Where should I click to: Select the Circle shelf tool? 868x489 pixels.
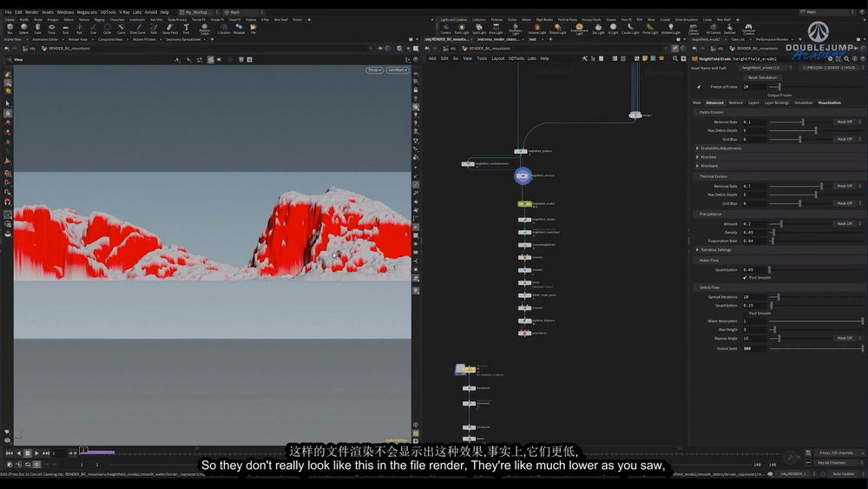pyautogui.click(x=107, y=29)
